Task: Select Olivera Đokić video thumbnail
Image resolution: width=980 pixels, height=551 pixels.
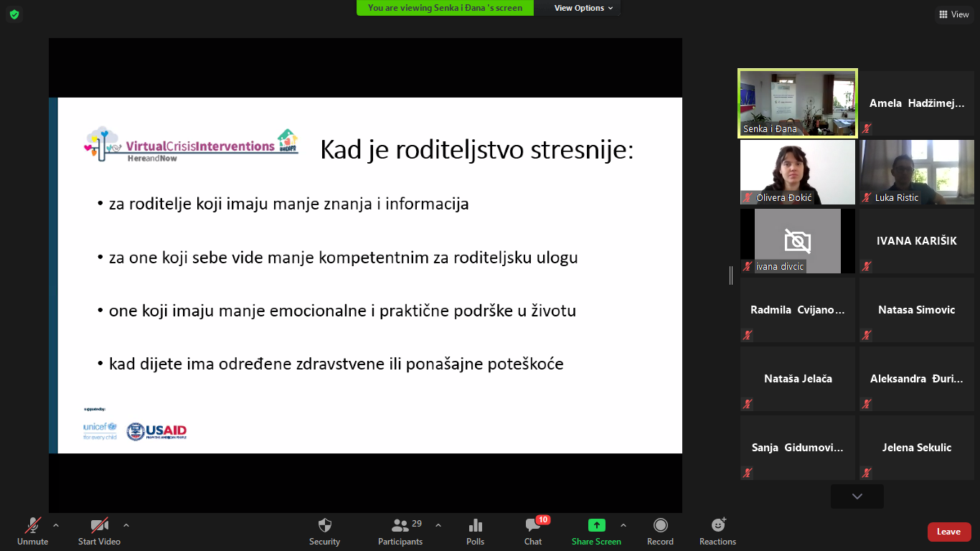Action: tap(797, 172)
